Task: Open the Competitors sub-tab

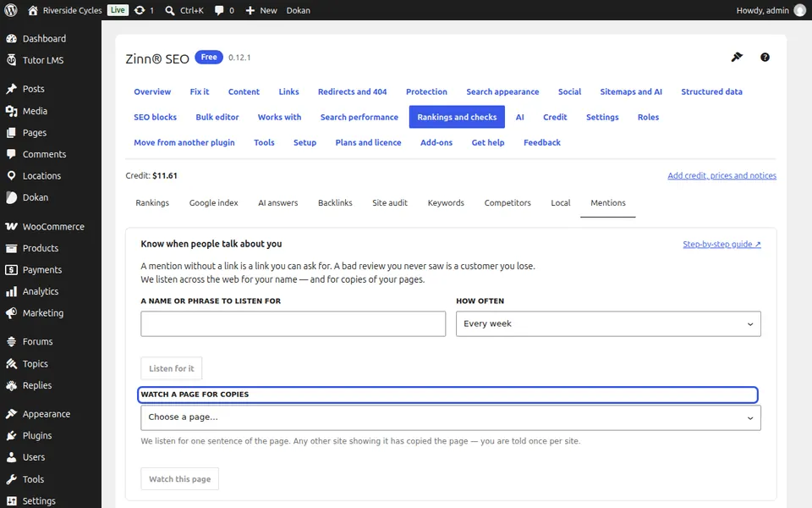Action: 507,202
